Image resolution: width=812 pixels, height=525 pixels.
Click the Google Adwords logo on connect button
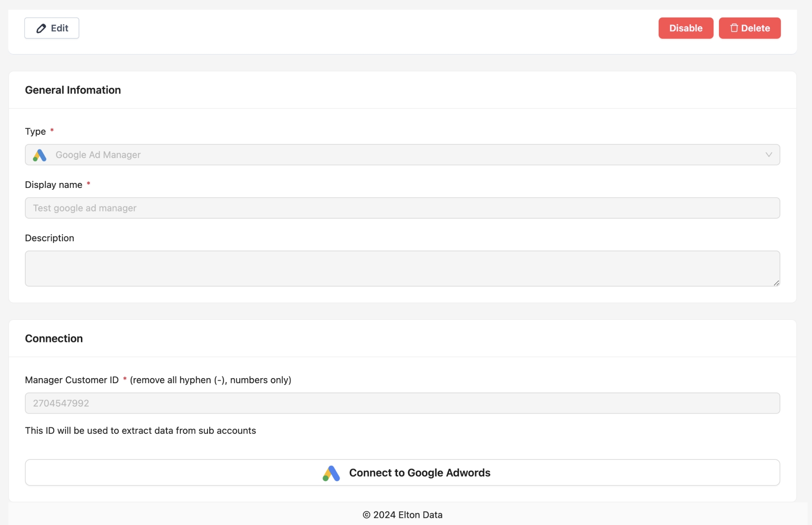tap(331, 473)
